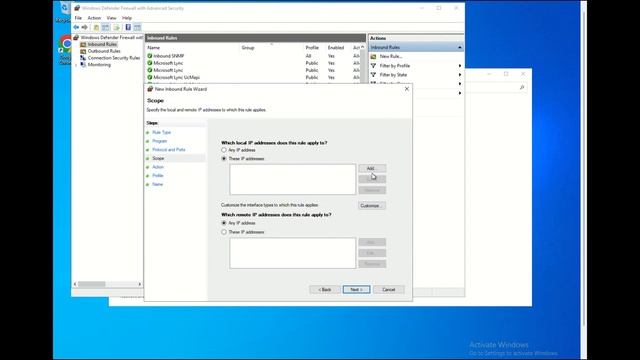
Task: Click the Google Chrome desktop icon
Action: click(x=64, y=50)
